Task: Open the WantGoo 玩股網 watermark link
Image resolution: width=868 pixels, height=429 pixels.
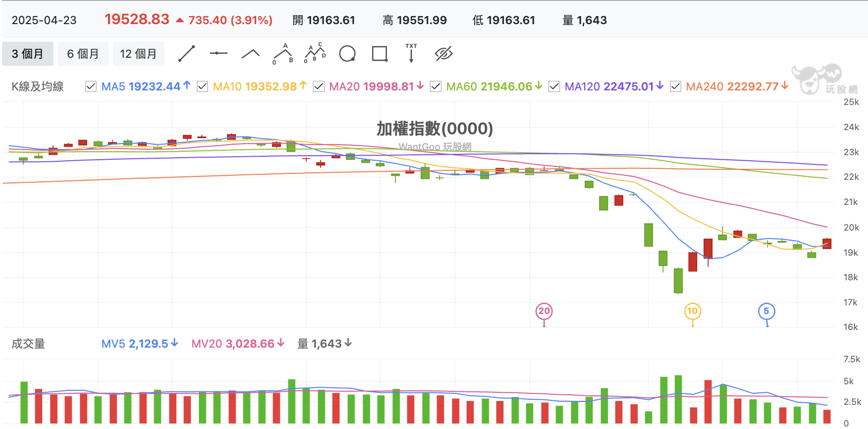Action: (435, 147)
